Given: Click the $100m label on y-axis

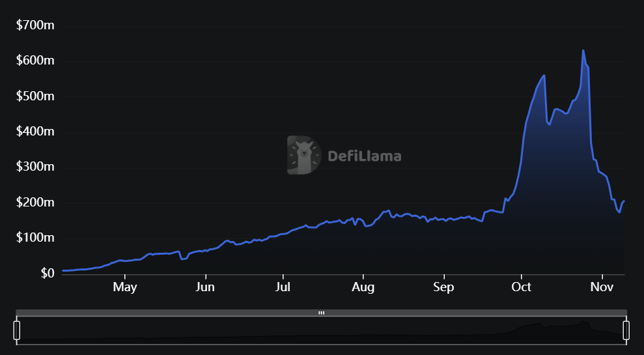Looking at the screenshot, I should [x=35, y=238].
